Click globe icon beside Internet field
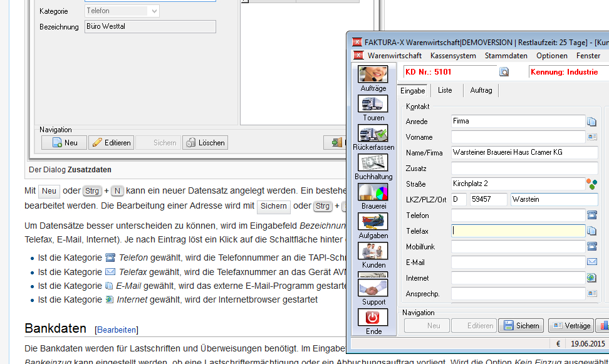The height and width of the screenshot is (364, 609). [591, 278]
